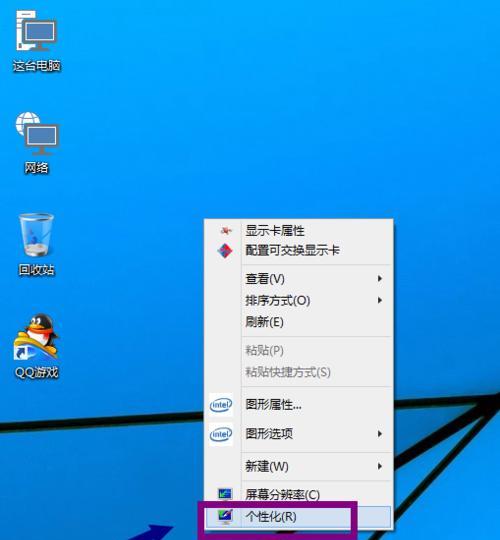Choose 个性化(R) from the context menu
The height and width of the screenshot is (540, 500).
coord(299,517)
